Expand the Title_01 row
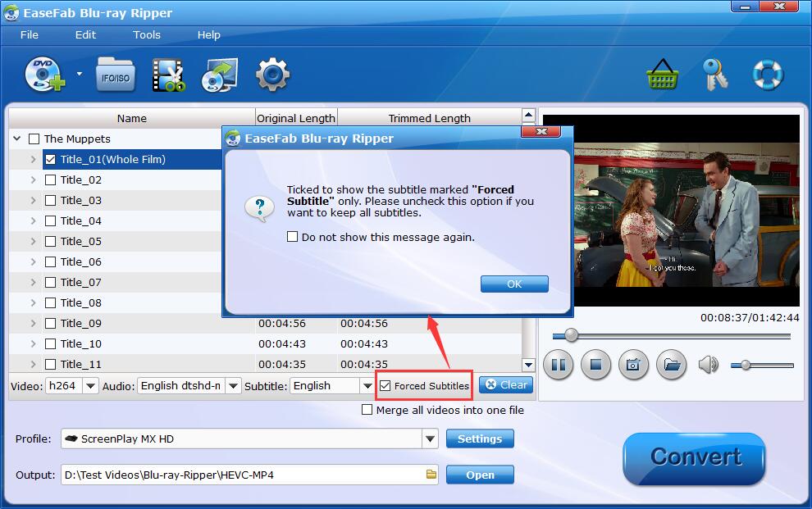The image size is (812, 509). [x=33, y=159]
